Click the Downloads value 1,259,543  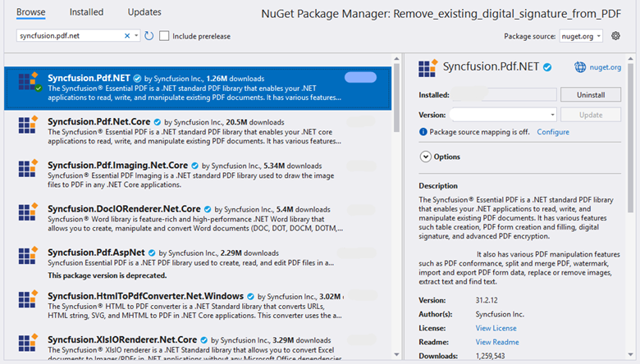[x=490, y=356]
